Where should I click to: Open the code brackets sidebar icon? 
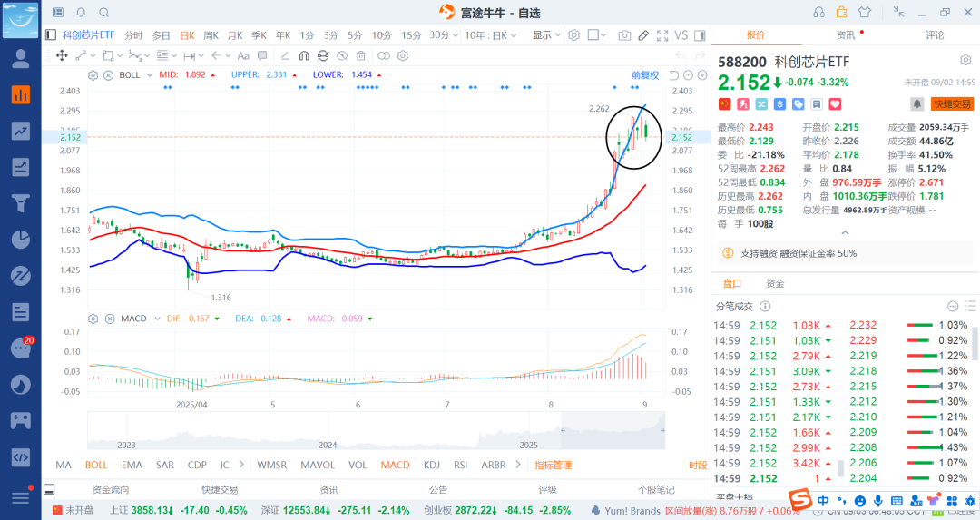tap(21, 456)
